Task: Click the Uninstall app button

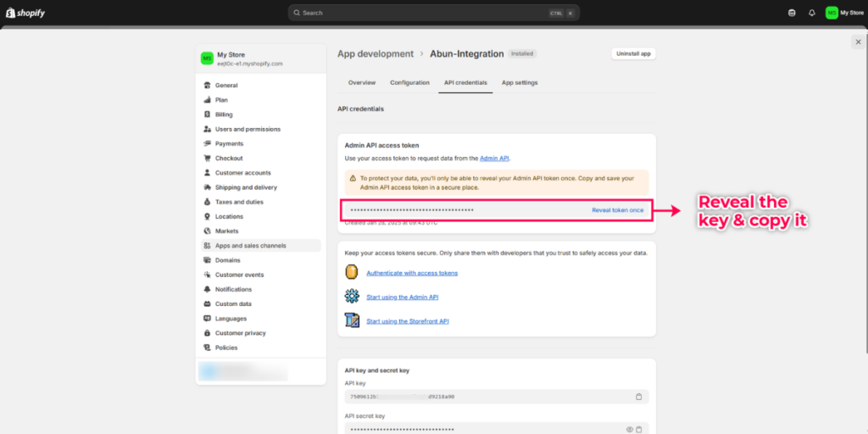Action: (633, 53)
